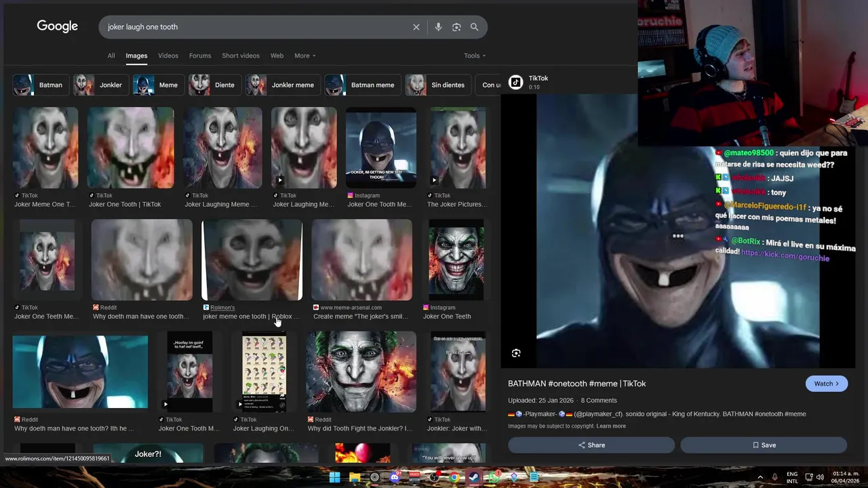Open Google Chrome from the taskbar
The image size is (868, 488).
(x=454, y=477)
